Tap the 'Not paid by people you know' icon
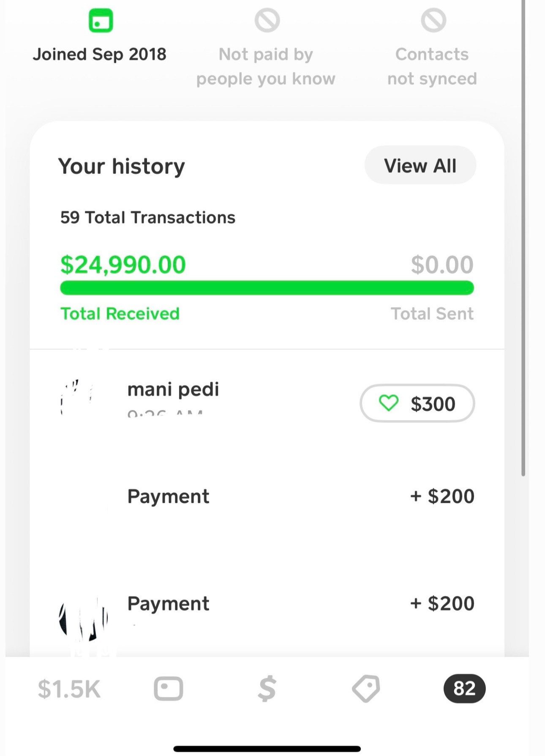This screenshot has width=545, height=756. pyautogui.click(x=267, y=20)
